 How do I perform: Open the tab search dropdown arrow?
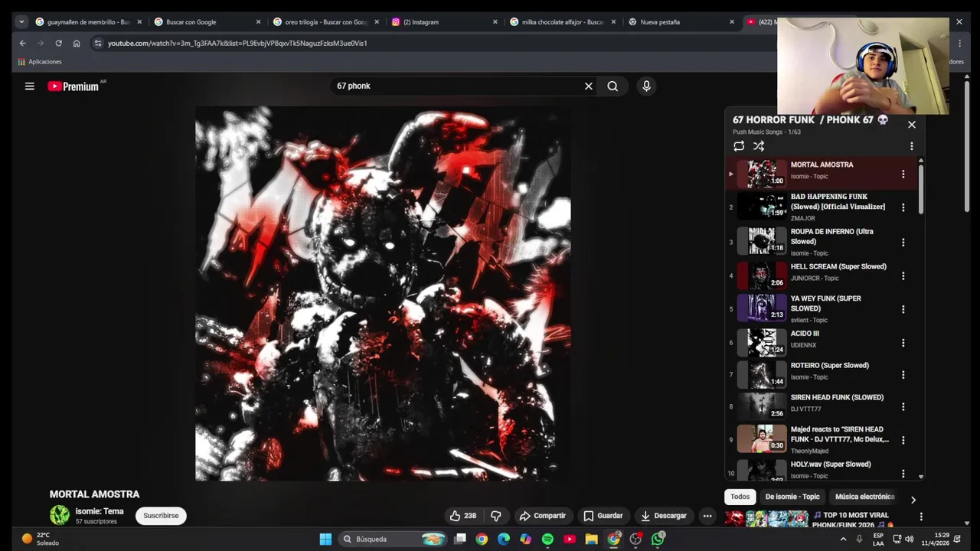click(x=21, y=22)
